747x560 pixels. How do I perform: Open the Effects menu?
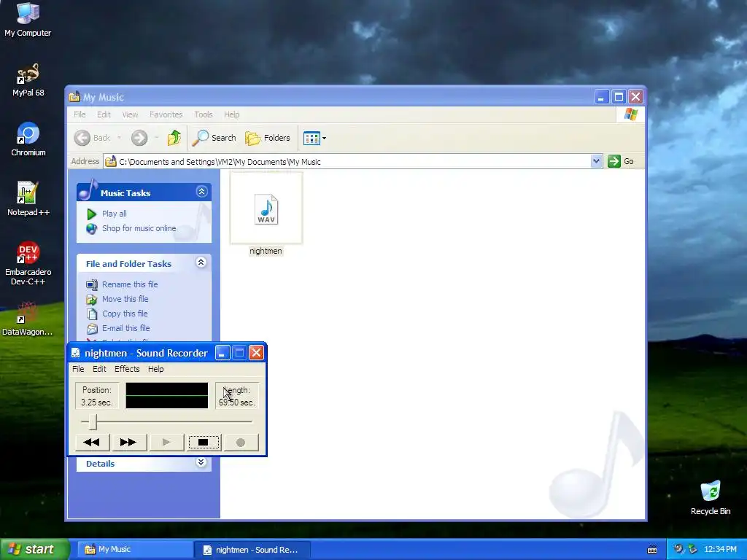(x=127, y=369)
